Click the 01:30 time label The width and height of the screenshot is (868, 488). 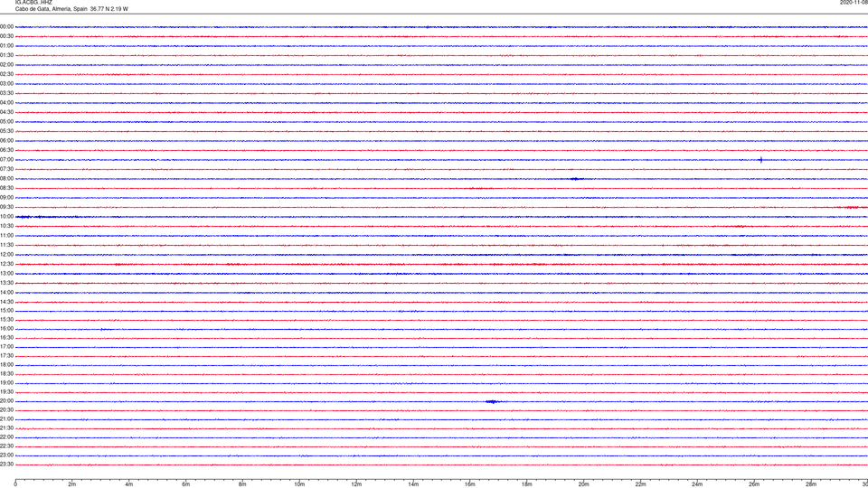(x=6, y=55)
